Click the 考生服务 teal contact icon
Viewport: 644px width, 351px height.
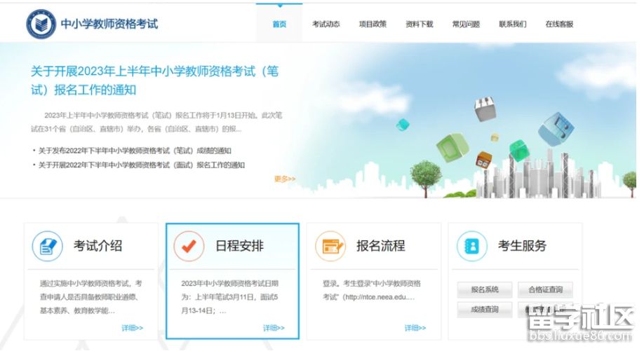point(471,246)
